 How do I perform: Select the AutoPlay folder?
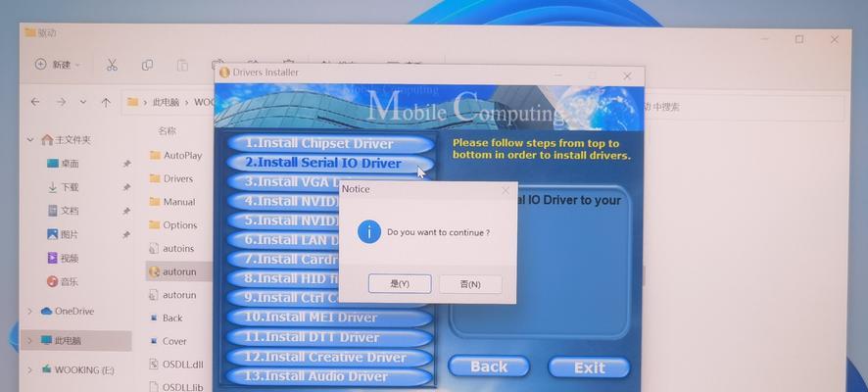coord(176,156)
